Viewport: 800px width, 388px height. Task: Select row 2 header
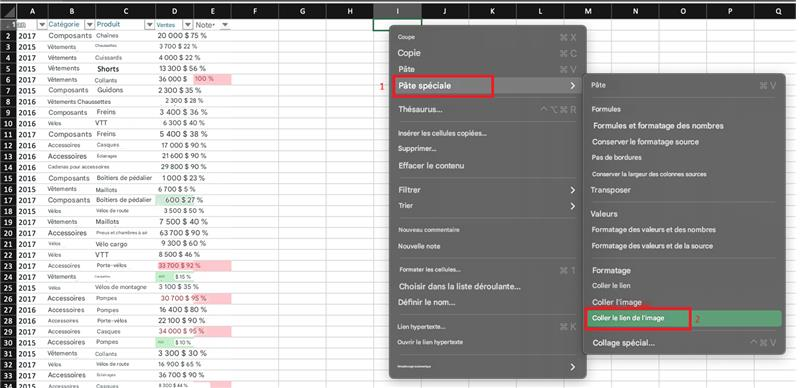coord(8,36)
